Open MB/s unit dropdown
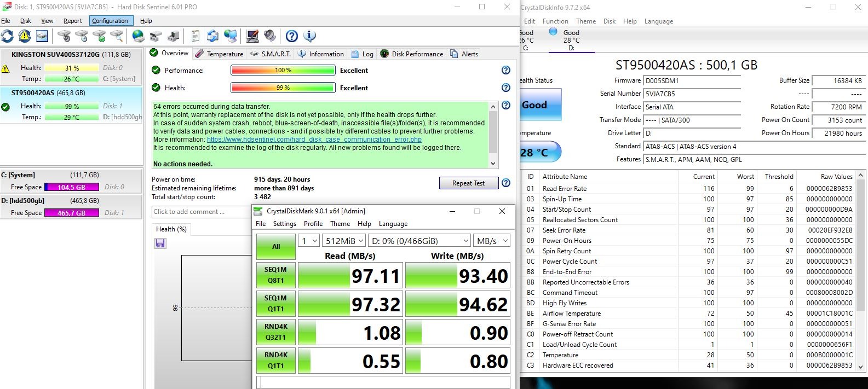The image size is (868, 389). 492,241
